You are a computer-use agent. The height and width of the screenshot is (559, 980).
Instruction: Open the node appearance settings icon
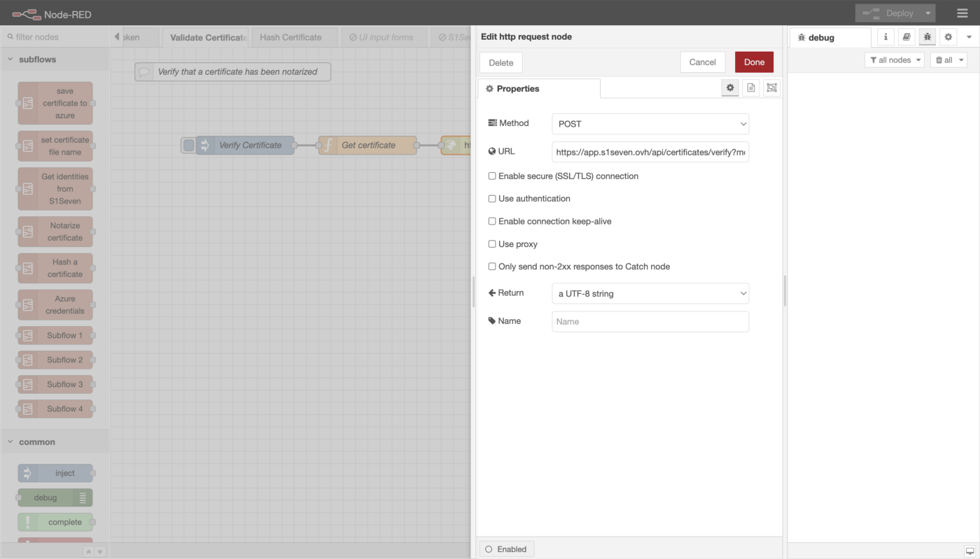click(x=771, y=88)
